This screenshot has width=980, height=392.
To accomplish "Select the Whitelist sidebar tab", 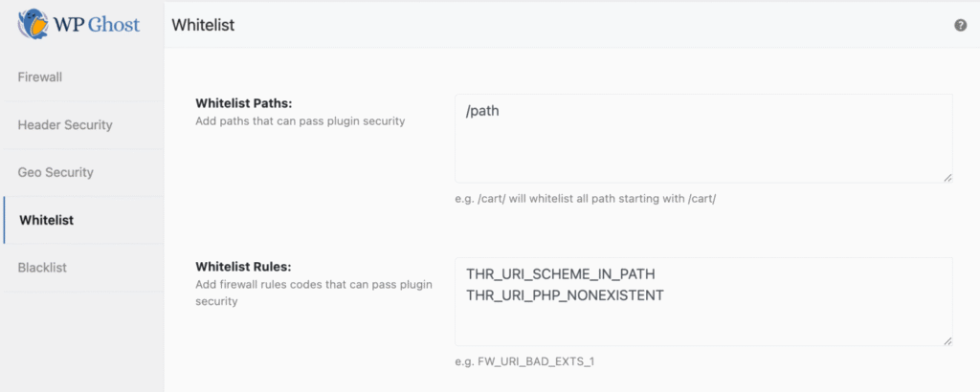I will click(x=46, y=220).
